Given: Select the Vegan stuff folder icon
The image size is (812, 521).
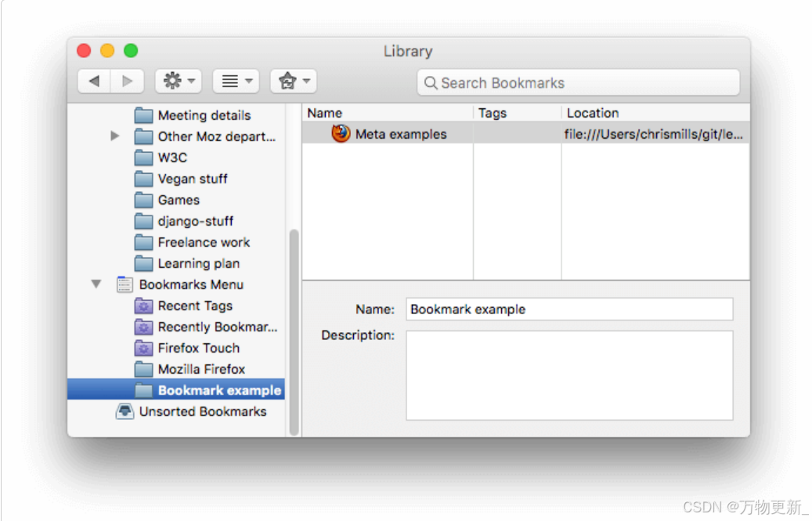Looking at the screenshot, I should (x=143, y=179).
